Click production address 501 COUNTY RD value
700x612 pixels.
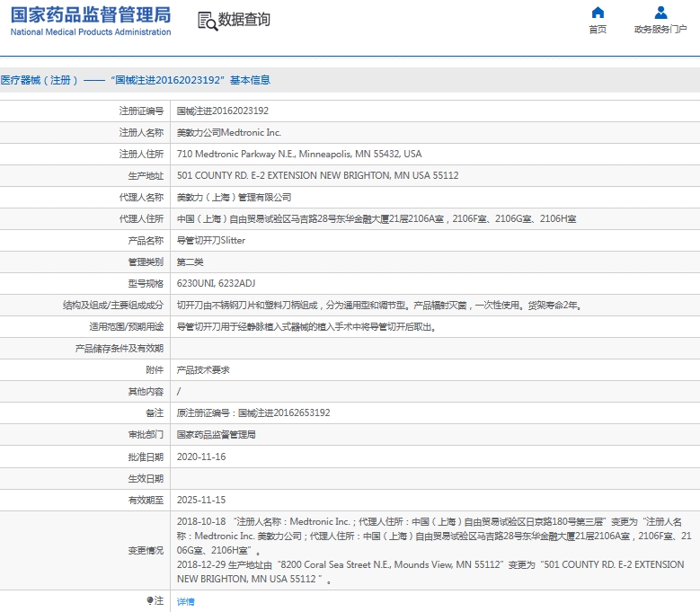[x=317, y=175]
